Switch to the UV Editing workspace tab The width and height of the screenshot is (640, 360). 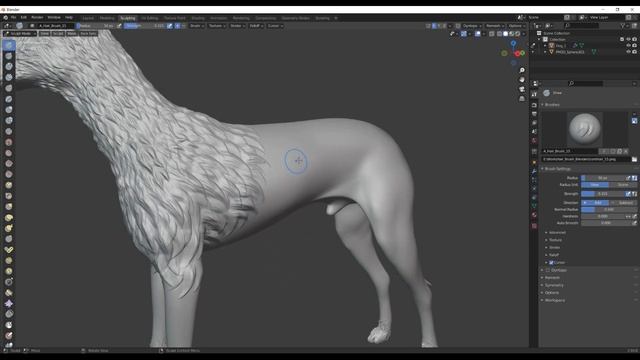click(149, 18)
